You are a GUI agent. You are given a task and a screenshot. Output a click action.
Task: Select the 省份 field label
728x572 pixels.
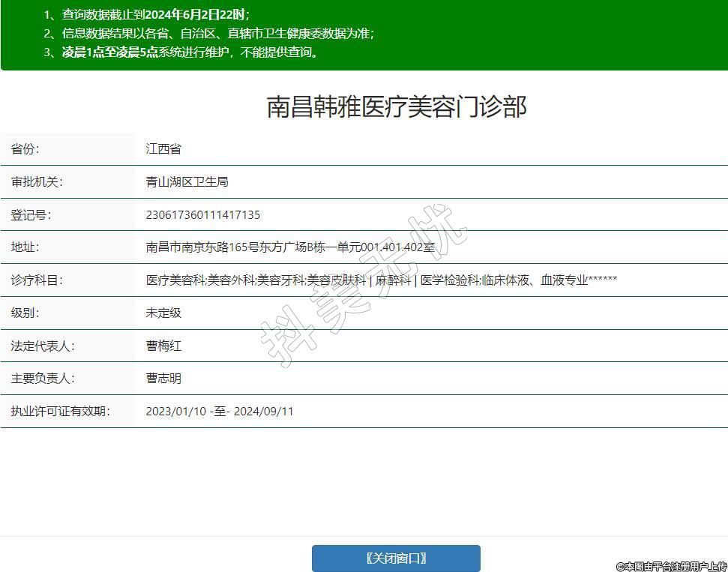[25, 149]
